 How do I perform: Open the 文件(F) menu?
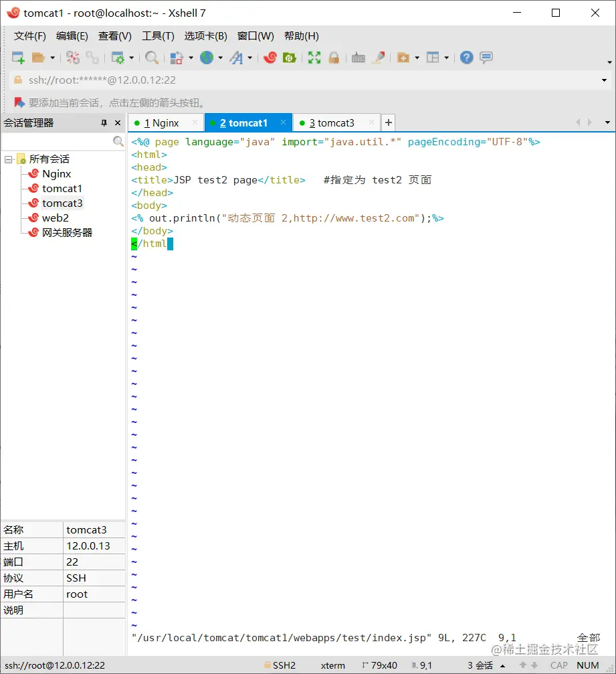(30, 36)
